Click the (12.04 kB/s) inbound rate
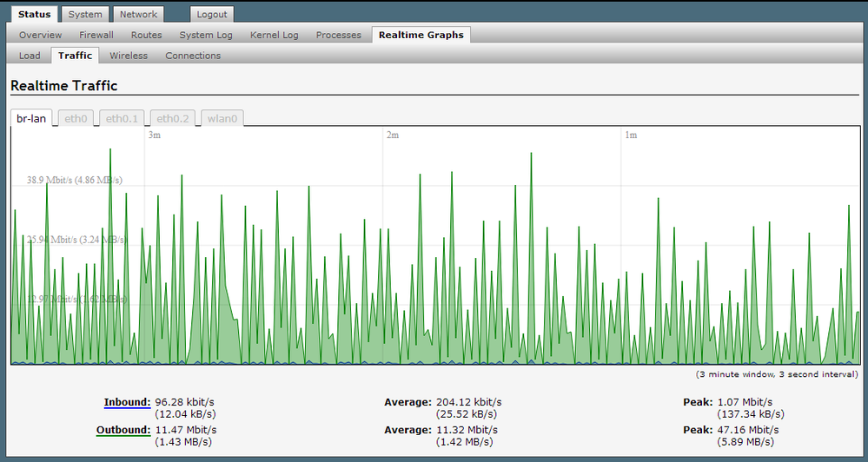The image size is (868, 462). (185, 414)
